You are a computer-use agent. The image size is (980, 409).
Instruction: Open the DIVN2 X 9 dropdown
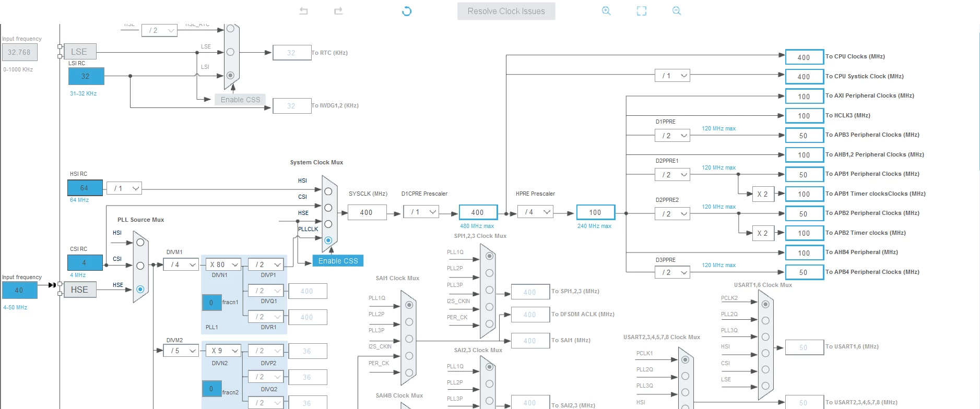click(223, 351)
